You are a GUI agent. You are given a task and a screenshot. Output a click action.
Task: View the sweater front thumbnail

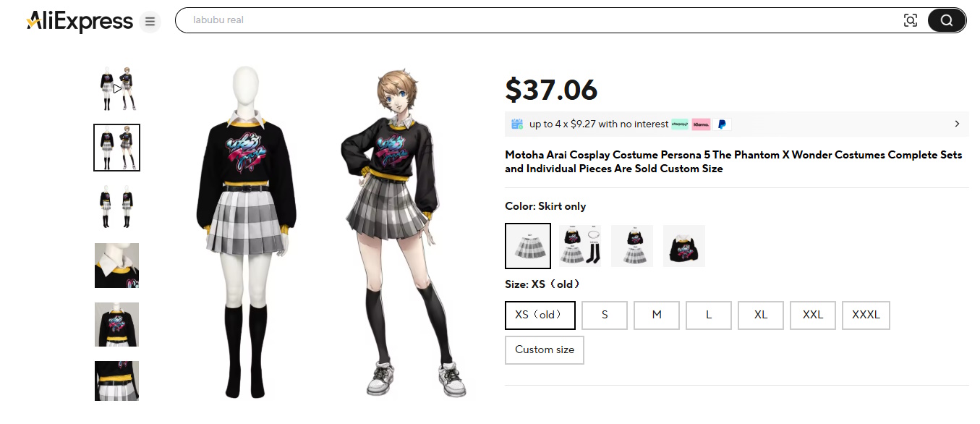pyautogui.click(x=116, y=325)
